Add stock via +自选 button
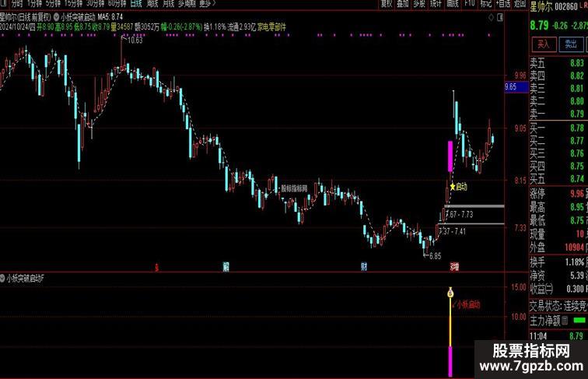The height and width of the screenshot is (379, 588). click(503, 4)
